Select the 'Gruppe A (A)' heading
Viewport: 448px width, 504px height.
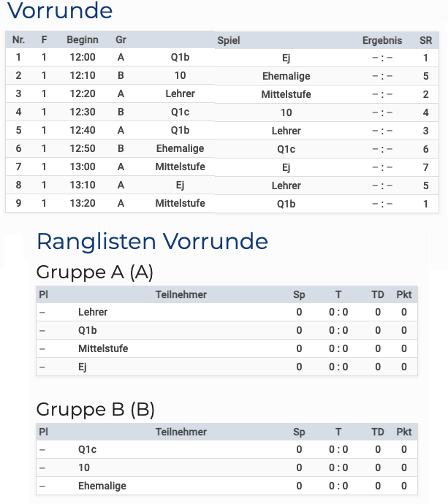tap(94, 272)
